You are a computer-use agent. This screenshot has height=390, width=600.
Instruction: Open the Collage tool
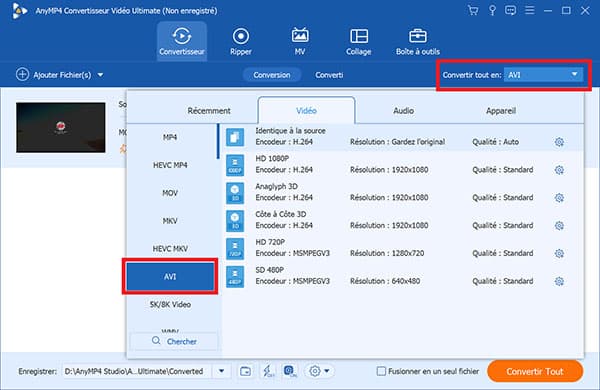(359, 41)
